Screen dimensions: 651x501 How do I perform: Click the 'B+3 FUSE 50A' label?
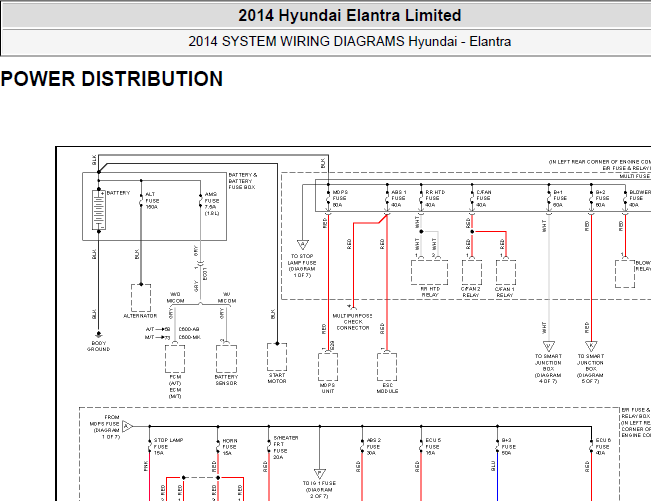point(509,447)
